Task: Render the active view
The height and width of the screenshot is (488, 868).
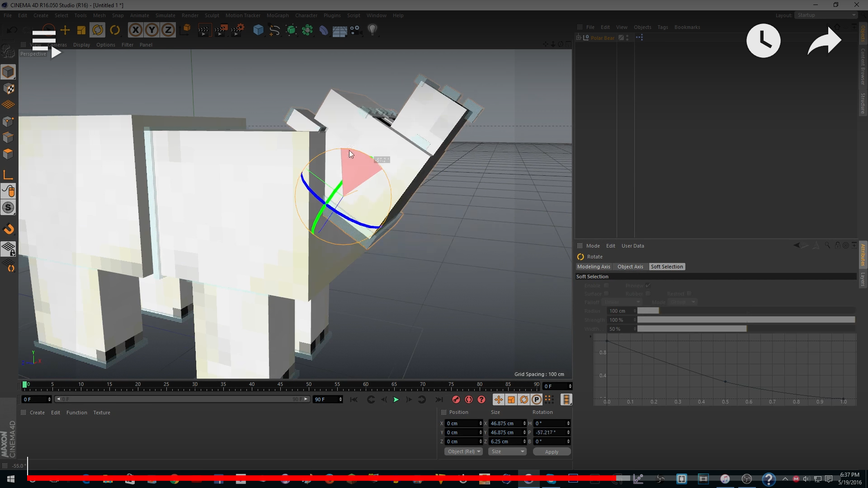Action: click(x=204, y=30)
